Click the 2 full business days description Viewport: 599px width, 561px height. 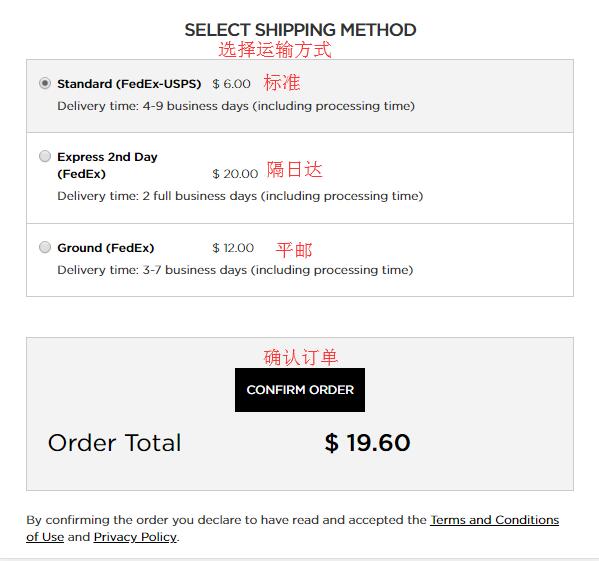tap(240, 196)
